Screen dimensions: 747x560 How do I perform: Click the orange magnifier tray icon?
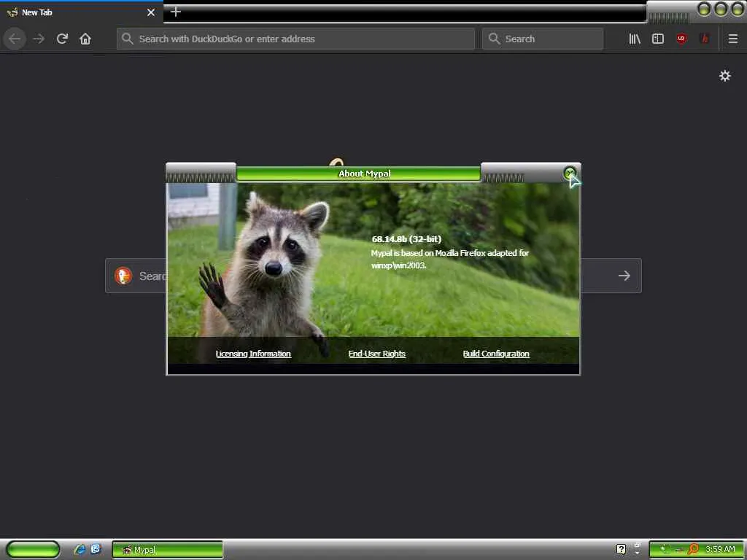click(693, 550)
